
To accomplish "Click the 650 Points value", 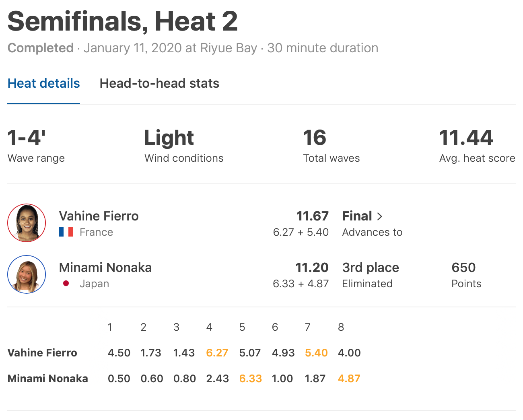I will [x=463, y=268].
